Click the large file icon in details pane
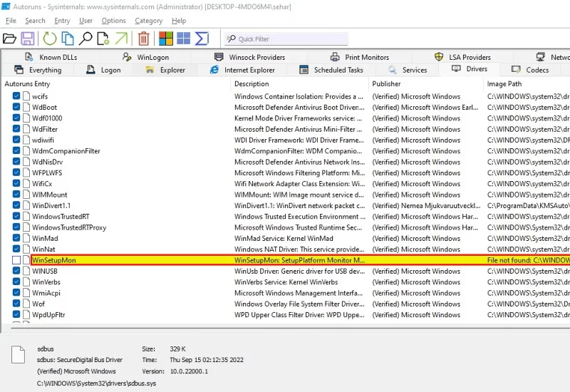 click(19, 354)
